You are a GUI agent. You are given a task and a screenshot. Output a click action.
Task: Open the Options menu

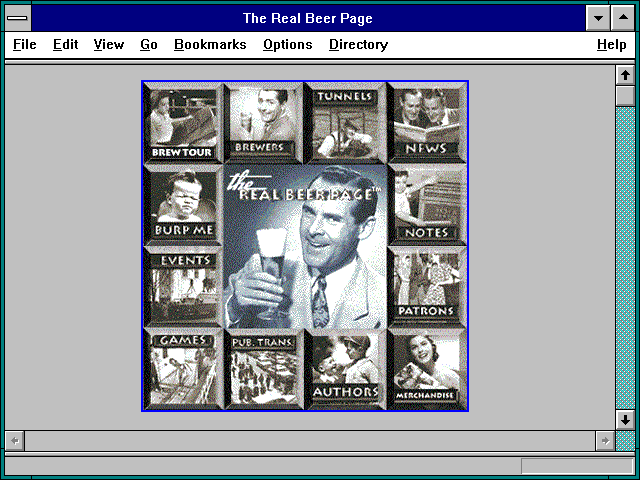[x=288, y=44]
